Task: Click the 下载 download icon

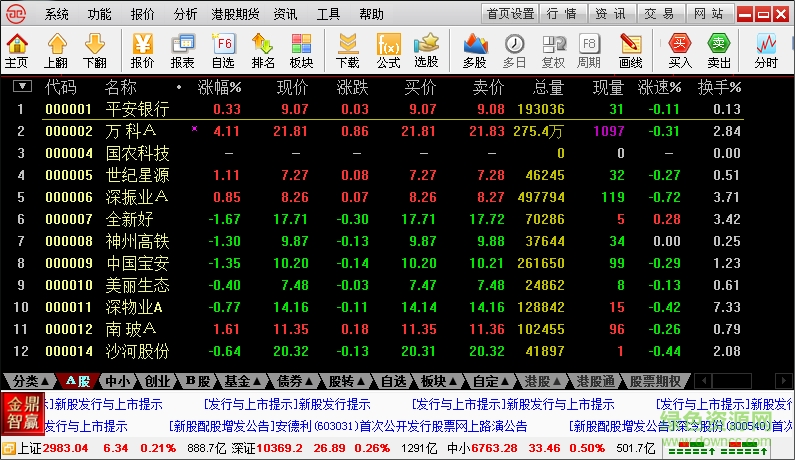Action: [348, 50]
